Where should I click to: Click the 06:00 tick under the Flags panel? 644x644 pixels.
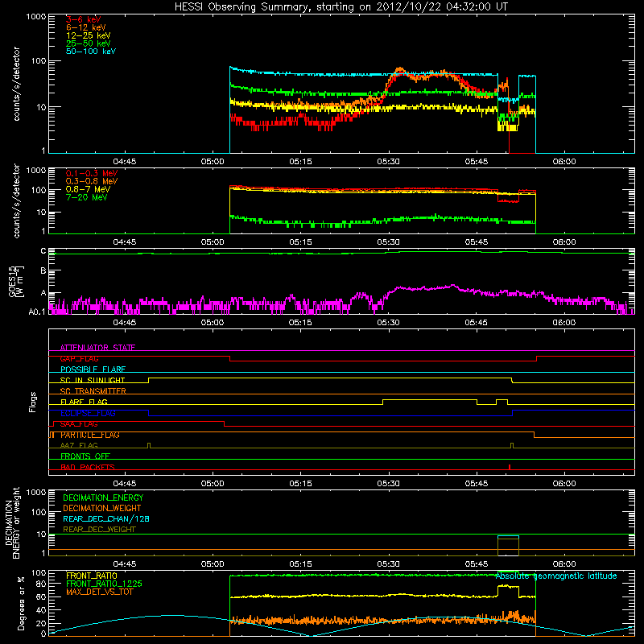pos(564,484)
